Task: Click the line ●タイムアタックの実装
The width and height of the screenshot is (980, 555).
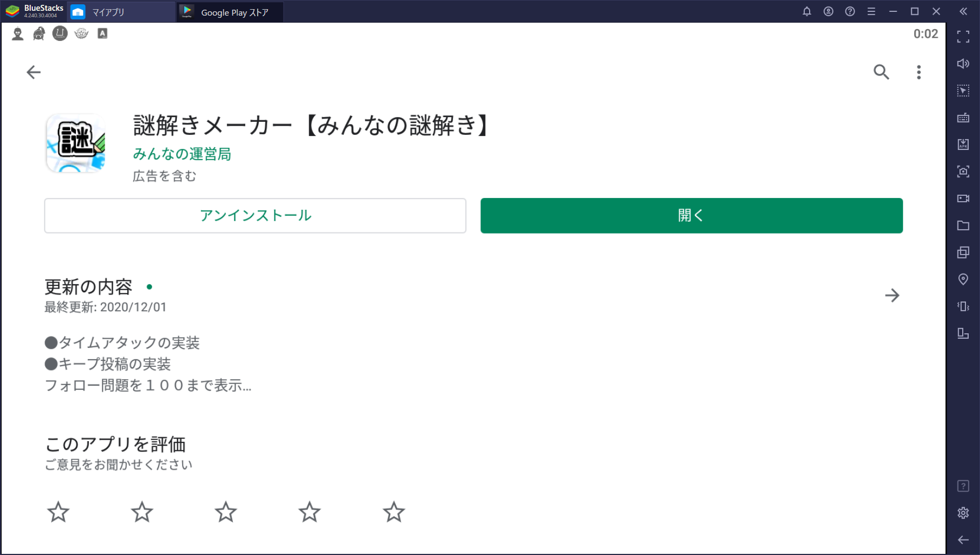Action: 122,343
